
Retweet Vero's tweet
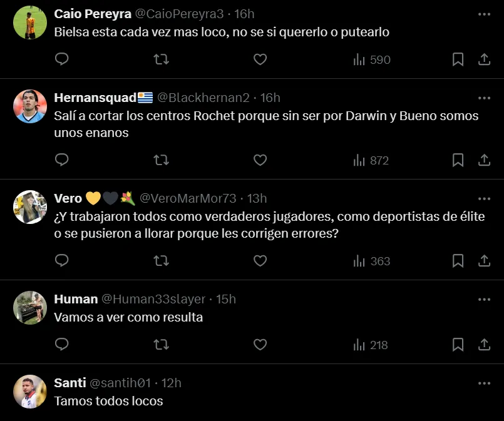pyautogui.click(x=161, y=260)
